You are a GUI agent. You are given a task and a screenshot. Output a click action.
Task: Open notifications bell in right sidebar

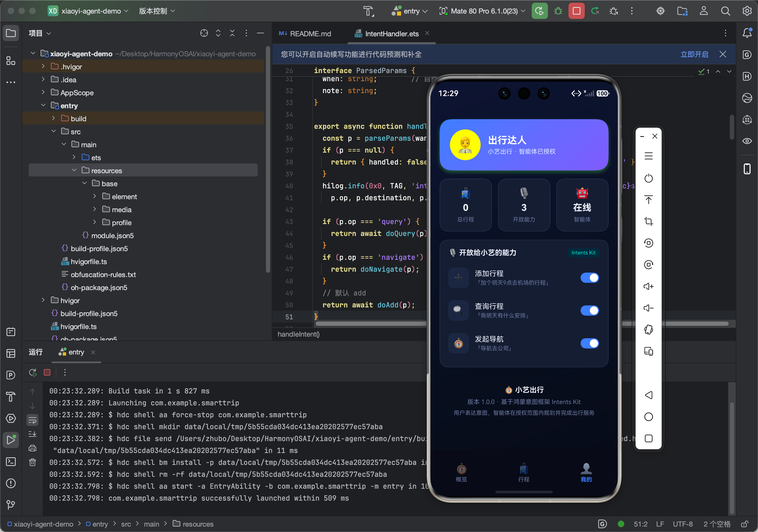pyautogui.click(x=747, y=33)
